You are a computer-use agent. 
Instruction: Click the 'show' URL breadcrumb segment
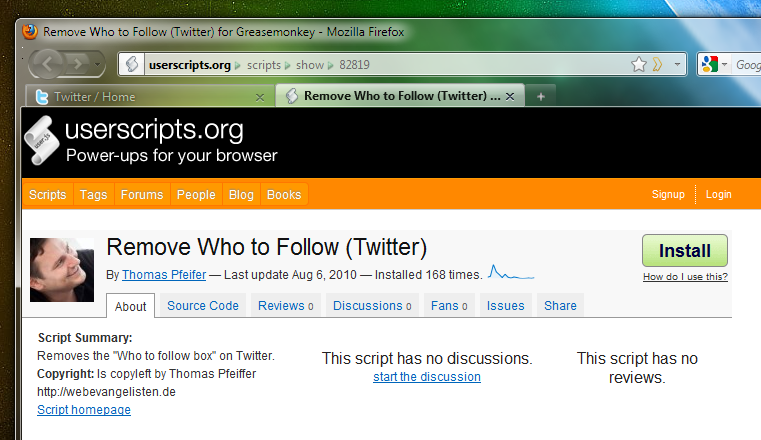click(x=310, y=65)
